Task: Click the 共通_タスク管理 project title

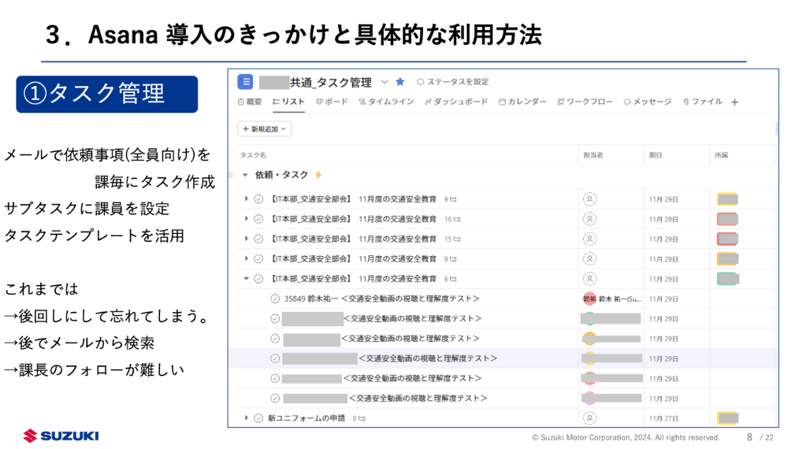Action: pos(331,82)
